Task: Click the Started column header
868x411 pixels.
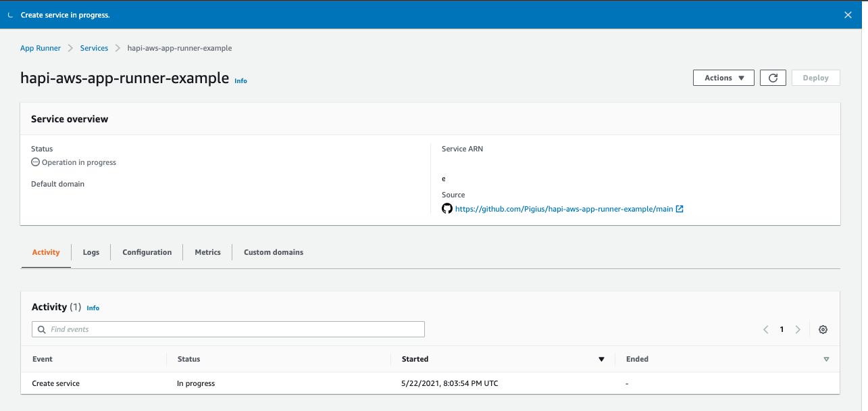Action: pyautogui.click(x=415, y=359)
